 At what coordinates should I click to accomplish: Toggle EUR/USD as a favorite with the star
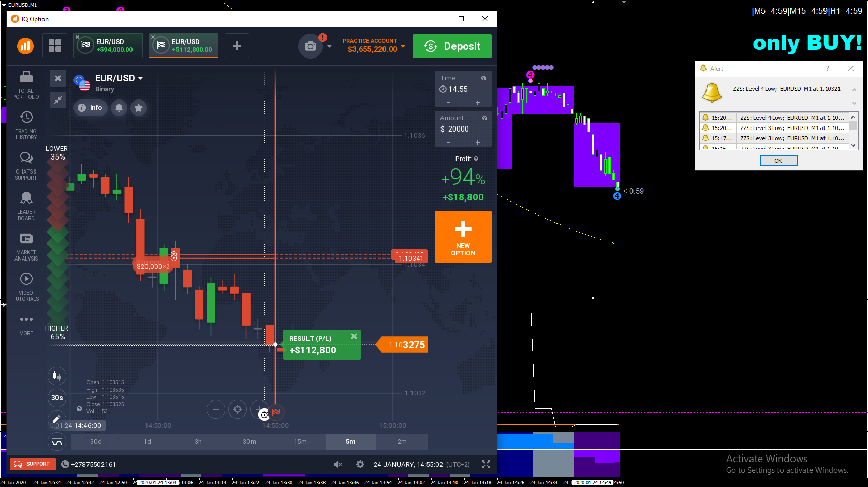(139, 108)
